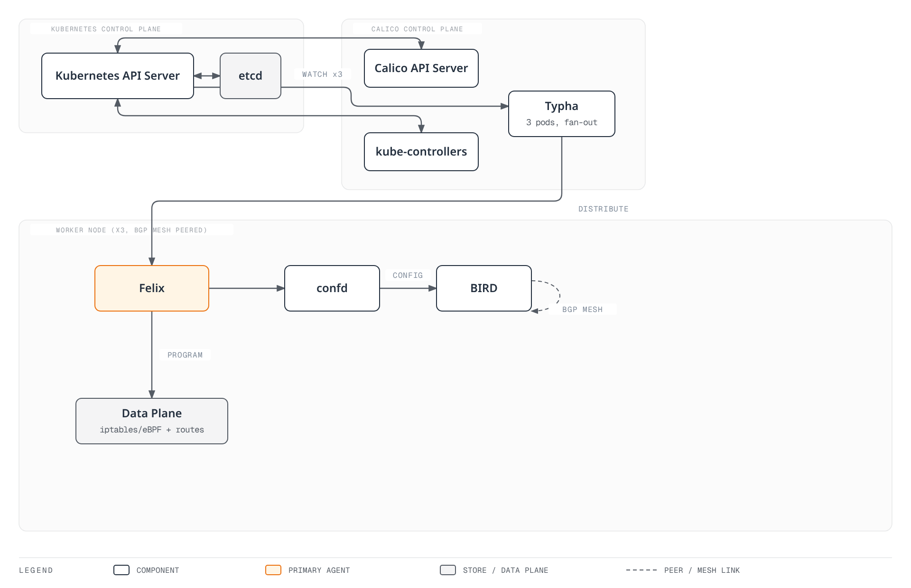
Task: Click the Typha node box
Action: [562, 114]
